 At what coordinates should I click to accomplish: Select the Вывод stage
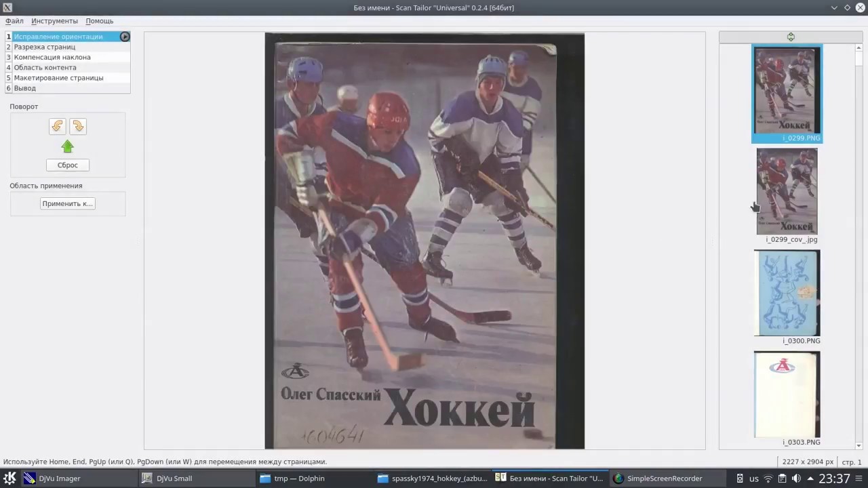pyautogui.click(x=67, y=88)
